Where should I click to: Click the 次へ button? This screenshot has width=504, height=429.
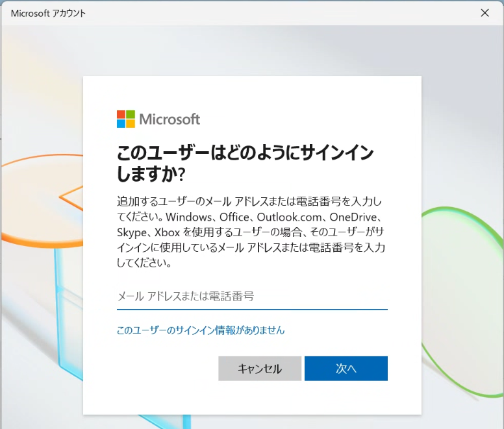(346, 368)
